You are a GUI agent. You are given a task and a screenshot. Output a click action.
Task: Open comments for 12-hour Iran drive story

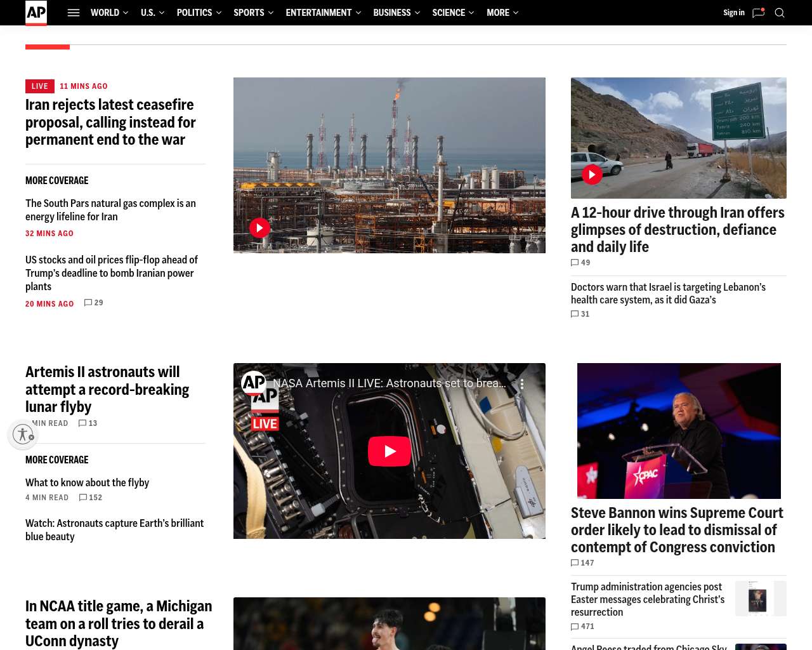click(x=580, y=263)
